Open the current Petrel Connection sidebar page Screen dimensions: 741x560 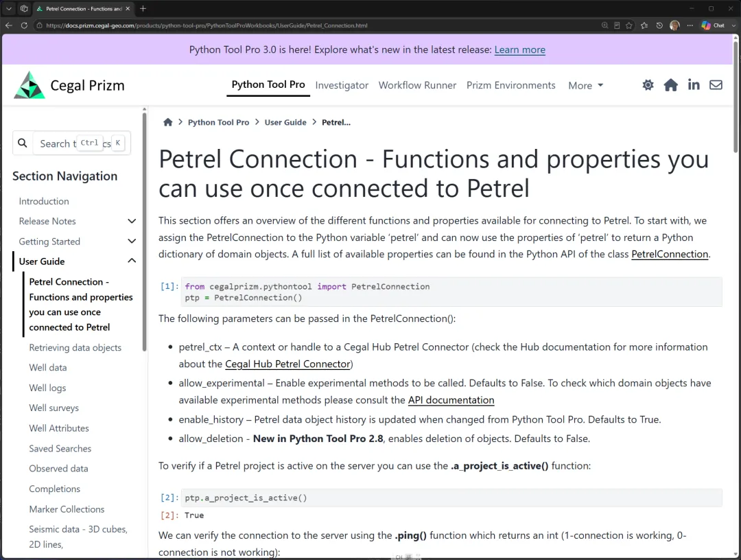point(81,304)
